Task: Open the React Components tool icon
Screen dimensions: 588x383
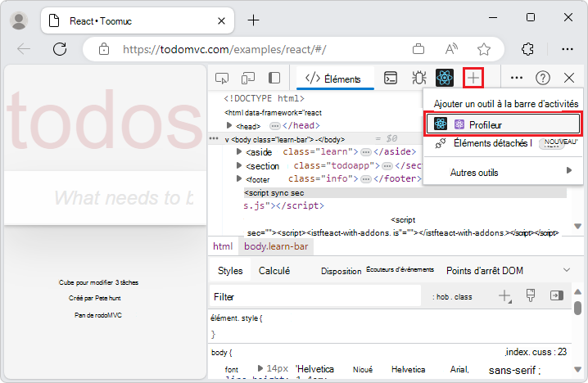Action: pyautogui.click(x=445, y=78)
